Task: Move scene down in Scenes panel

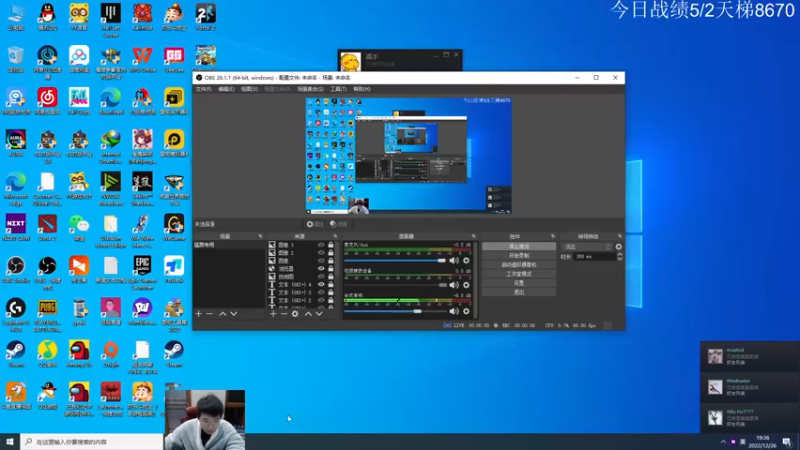Action: tap(234, 314)
